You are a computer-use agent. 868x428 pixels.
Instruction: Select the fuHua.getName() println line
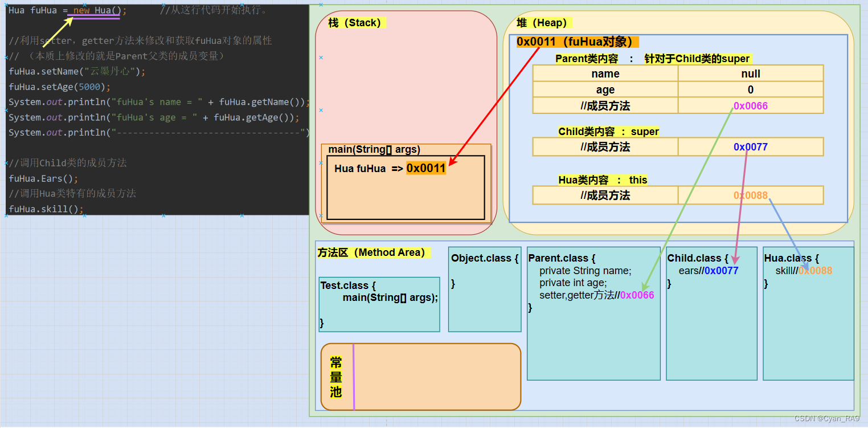159,102
